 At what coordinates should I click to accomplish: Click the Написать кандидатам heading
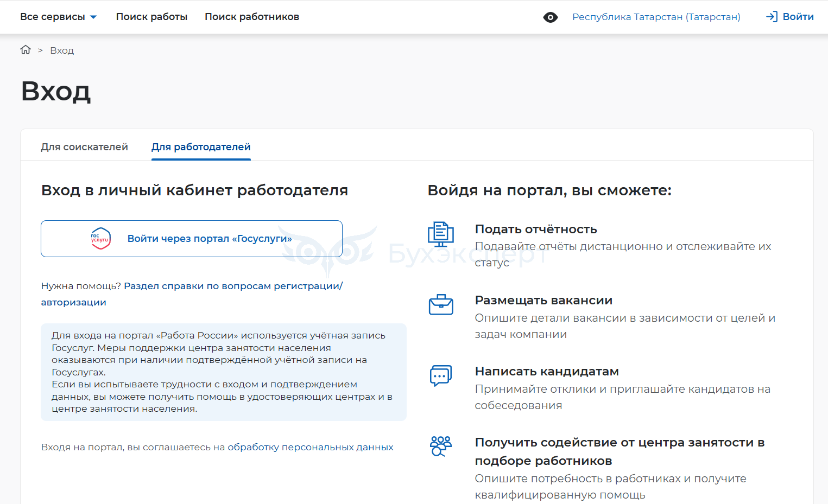(547, 371)
